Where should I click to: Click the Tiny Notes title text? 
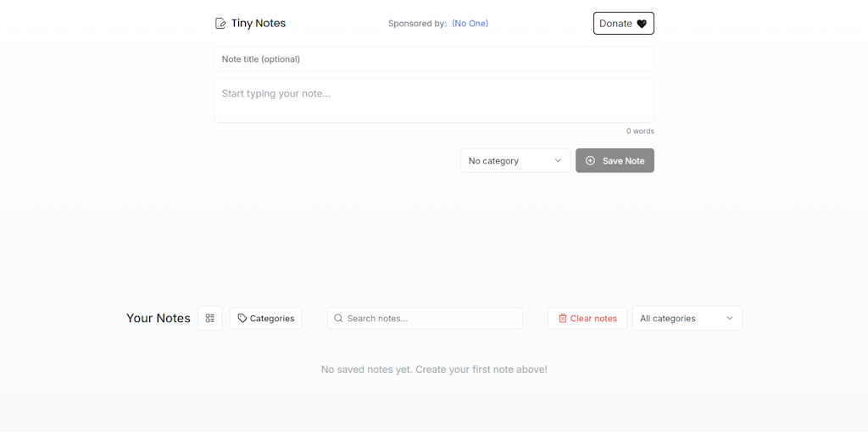coord(259,23)
